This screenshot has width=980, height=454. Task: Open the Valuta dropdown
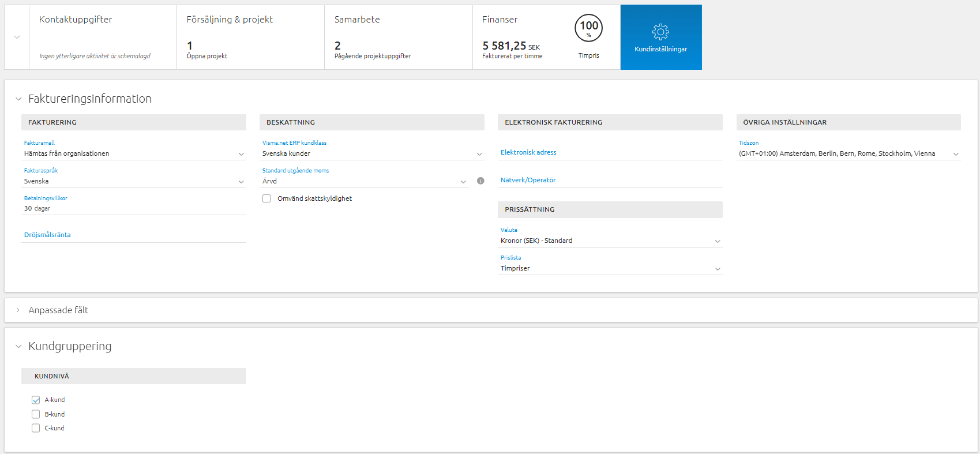(x=610, y=241)
